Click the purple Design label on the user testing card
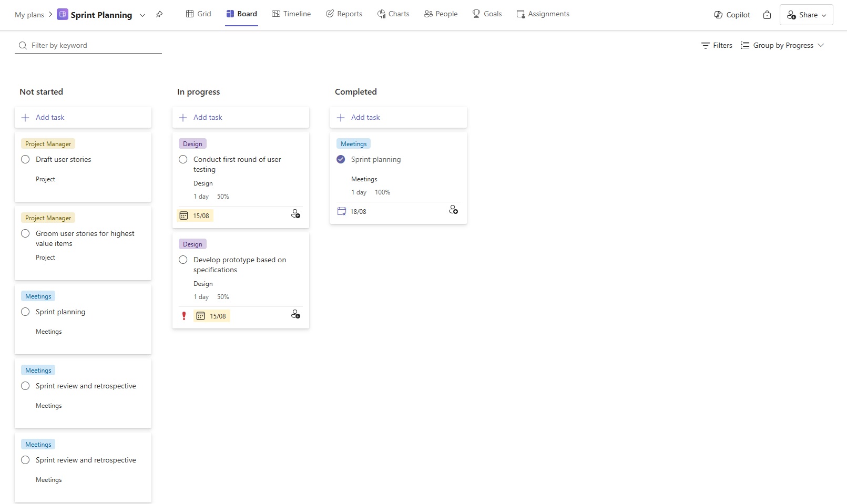This screenshot has height=504, width=847. 192,143
